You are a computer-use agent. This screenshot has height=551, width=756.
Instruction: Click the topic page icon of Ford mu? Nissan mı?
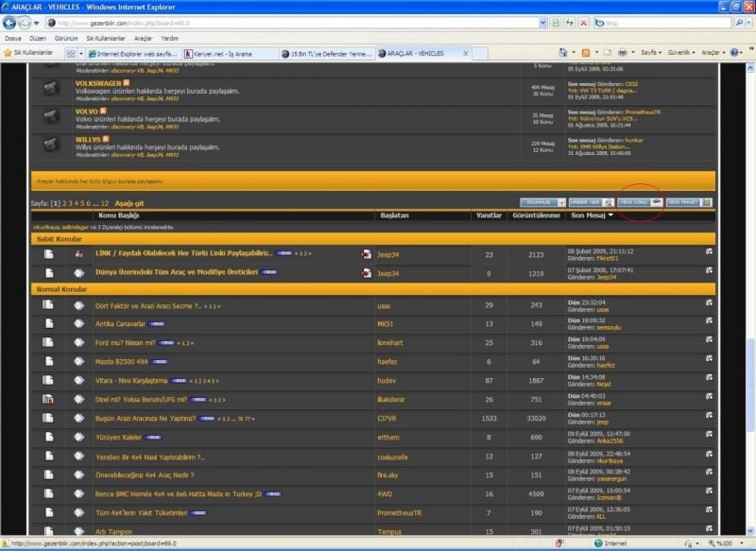click(48, 342)
